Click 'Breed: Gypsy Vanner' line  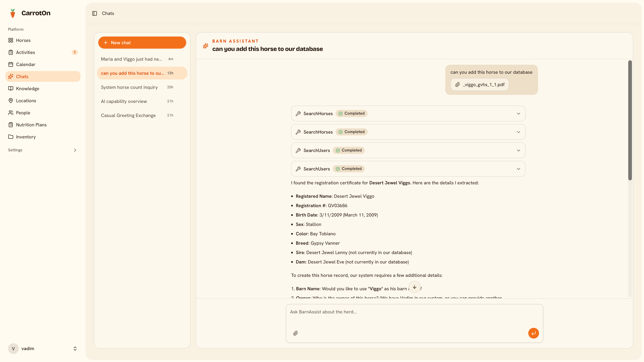tap(317, 243)
